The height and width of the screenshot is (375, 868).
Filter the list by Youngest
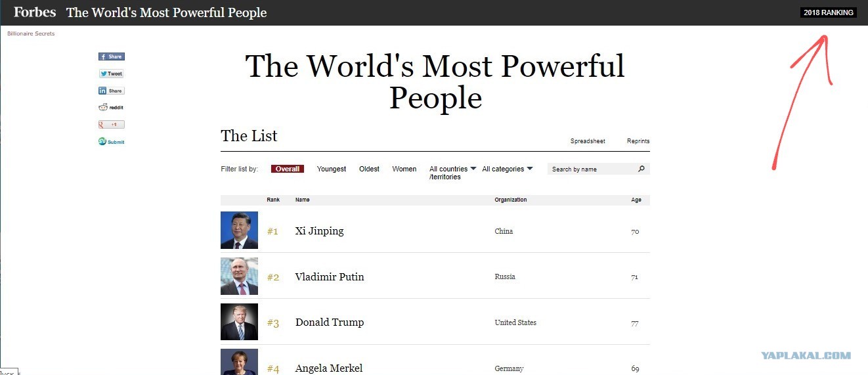pyautogui.click(x=332, y=169)
